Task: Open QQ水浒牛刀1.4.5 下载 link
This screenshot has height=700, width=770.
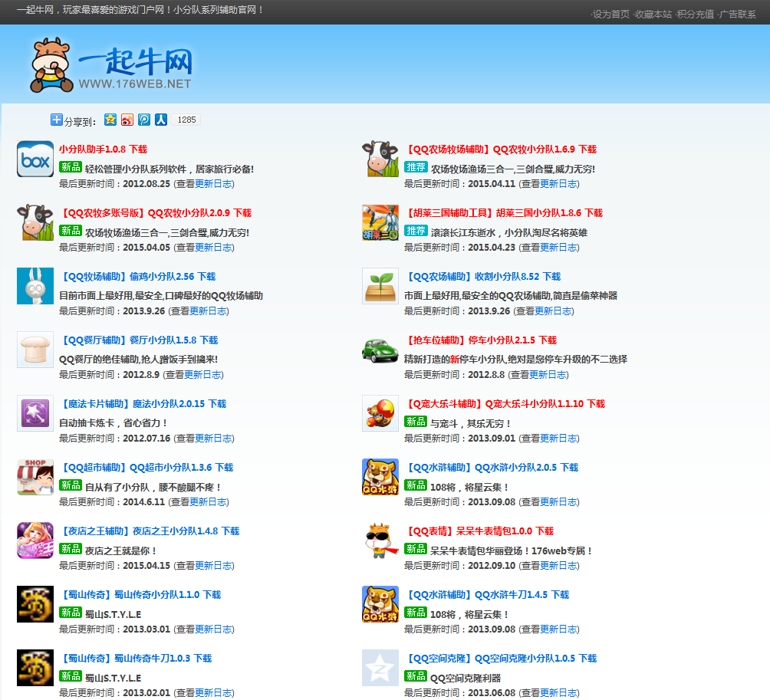Action: point(487,594)
